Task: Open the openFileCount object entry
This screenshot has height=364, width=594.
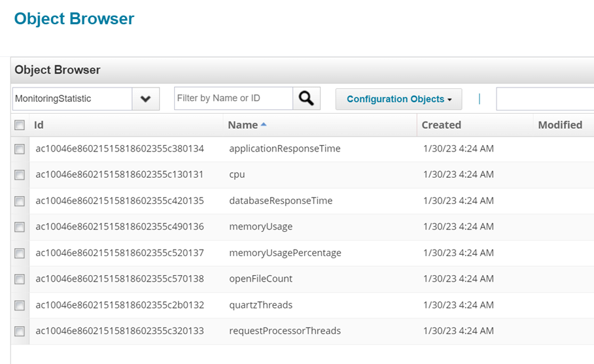Action: click(x=260, y=279)
